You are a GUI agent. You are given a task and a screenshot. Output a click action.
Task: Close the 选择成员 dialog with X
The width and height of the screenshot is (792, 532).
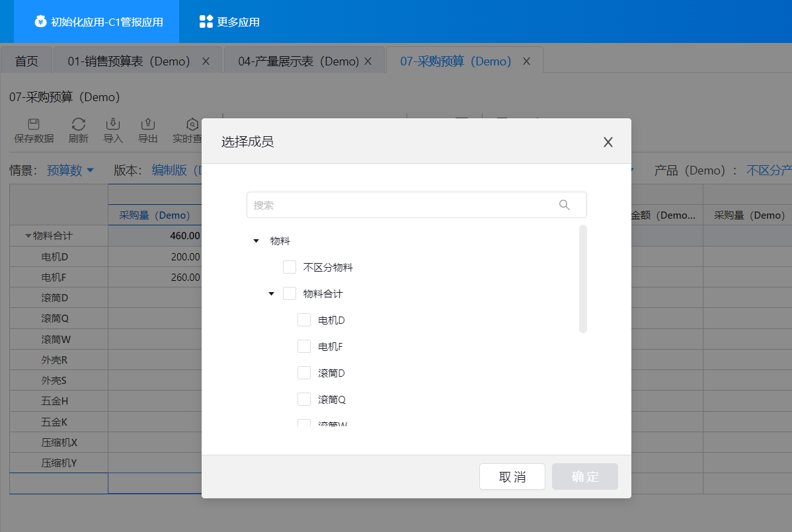[x=608, y=142]
